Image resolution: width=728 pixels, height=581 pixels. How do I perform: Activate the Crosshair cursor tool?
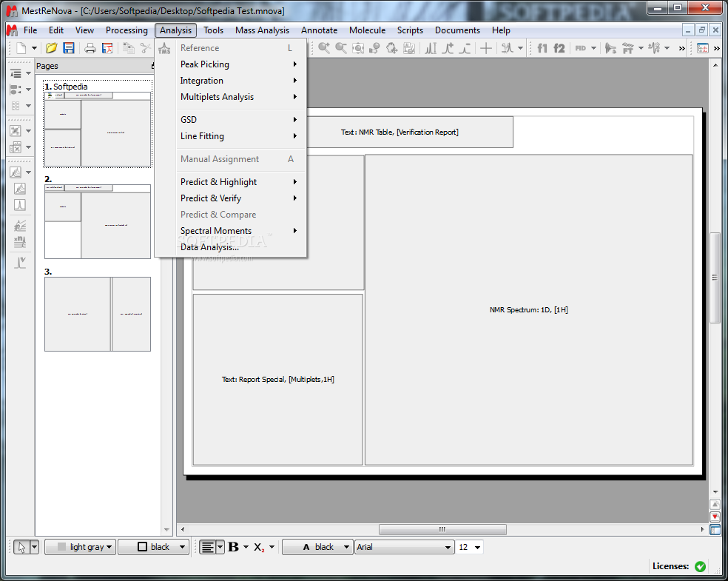(486, 48)
